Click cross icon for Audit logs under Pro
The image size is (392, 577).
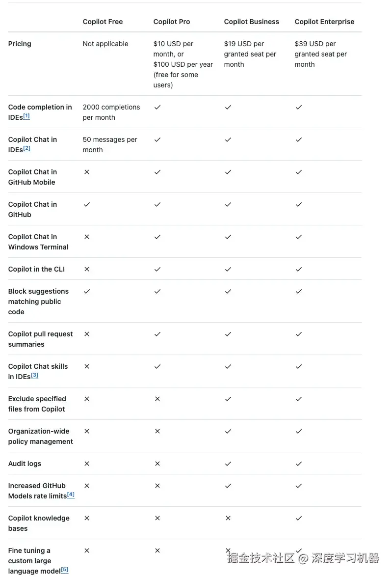click(157, 464)
